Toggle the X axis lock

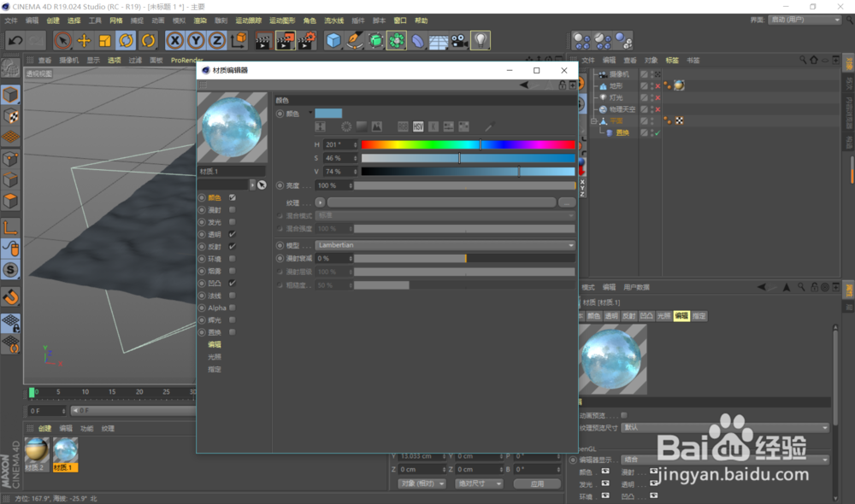click(174, 40)
